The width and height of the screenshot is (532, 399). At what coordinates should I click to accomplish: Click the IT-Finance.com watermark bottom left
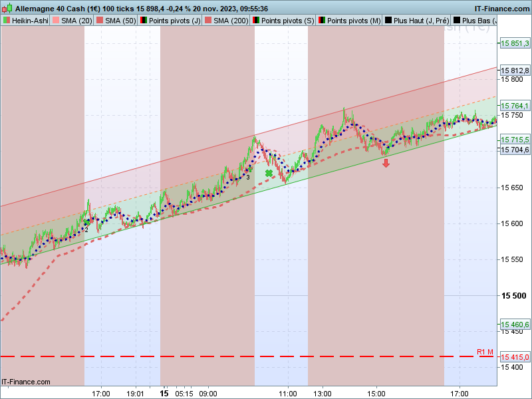point(26,382)
